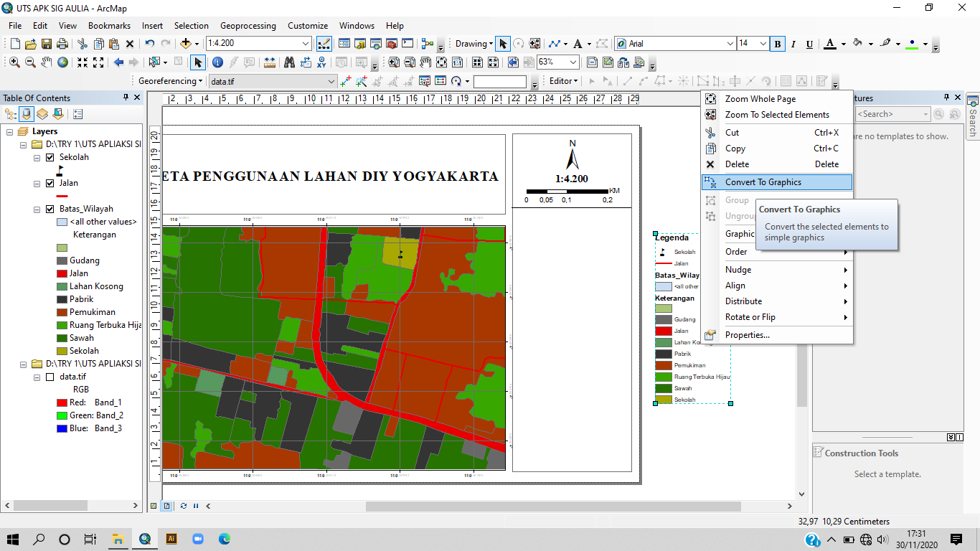Open File Explorer from the Windows taskbar
The height and width of the screenshot is (551, 980).
point(118,539)
